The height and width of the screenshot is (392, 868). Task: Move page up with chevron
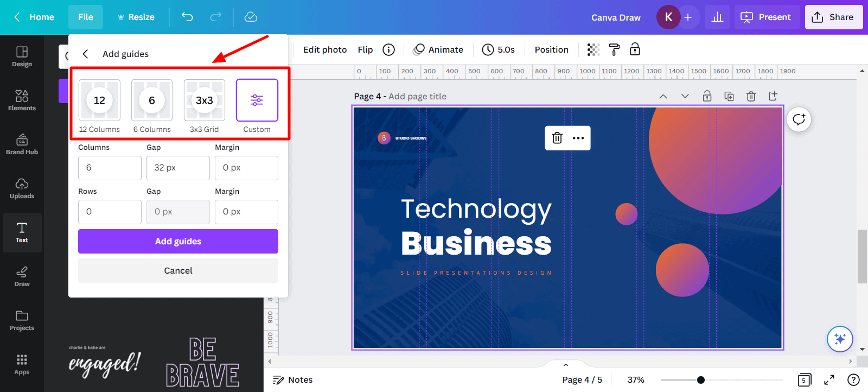[663, 96]
